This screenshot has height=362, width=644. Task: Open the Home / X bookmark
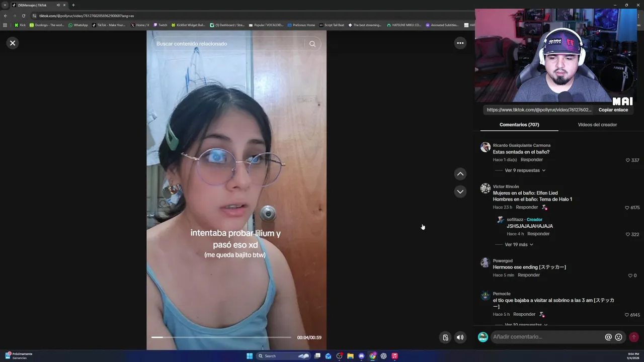[139, 25]
